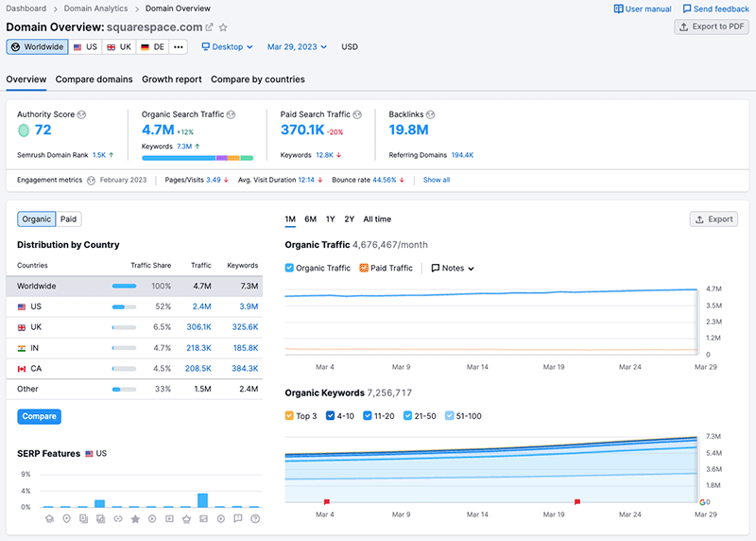Viewport: 756px width, 541px height.
Task: Go to Dashboard breadcrumb
Action: tap(26, 9)
